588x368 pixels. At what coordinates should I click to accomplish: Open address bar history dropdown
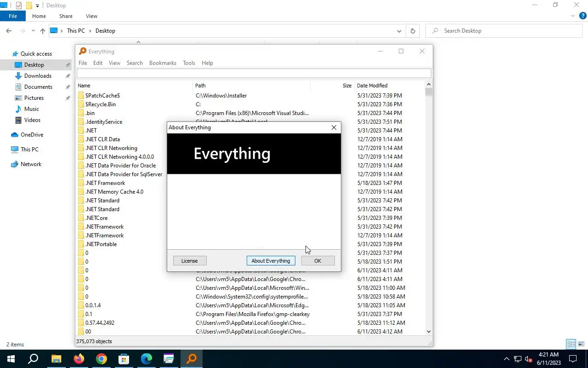[399, 31]
